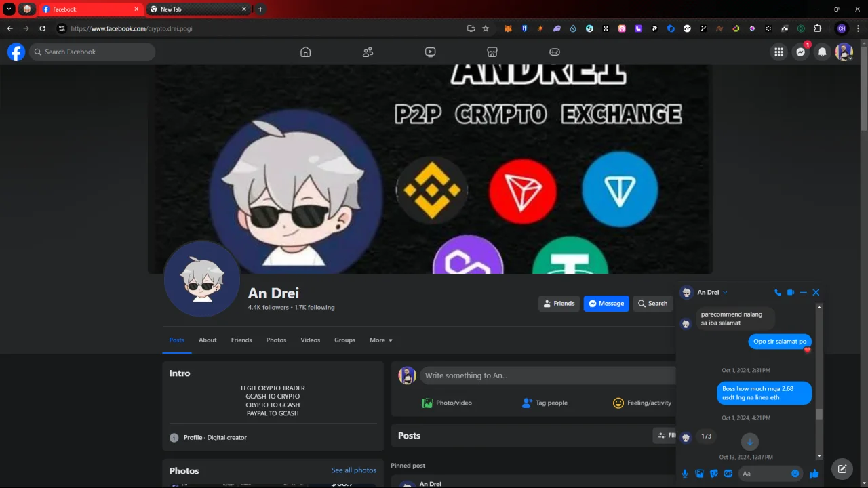
Task: Add a Photo/video to a post
Action: (x=447, y=403)
